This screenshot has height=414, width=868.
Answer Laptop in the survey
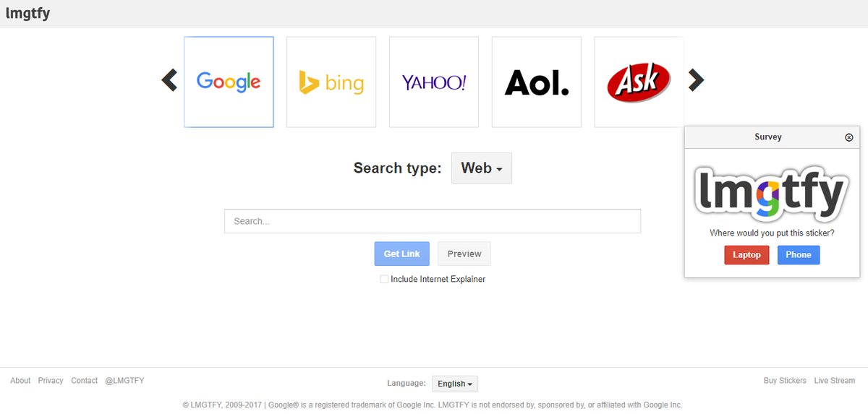746,254
